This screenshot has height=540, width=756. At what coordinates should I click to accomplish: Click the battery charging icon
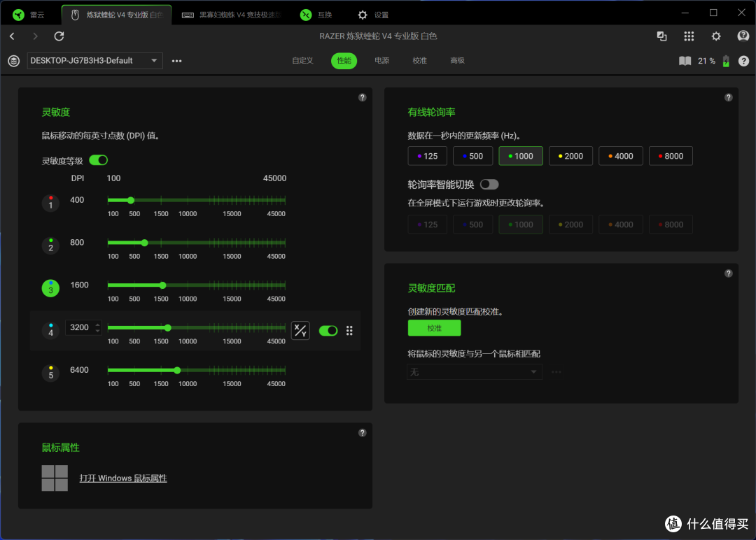(x=726, y=61)
